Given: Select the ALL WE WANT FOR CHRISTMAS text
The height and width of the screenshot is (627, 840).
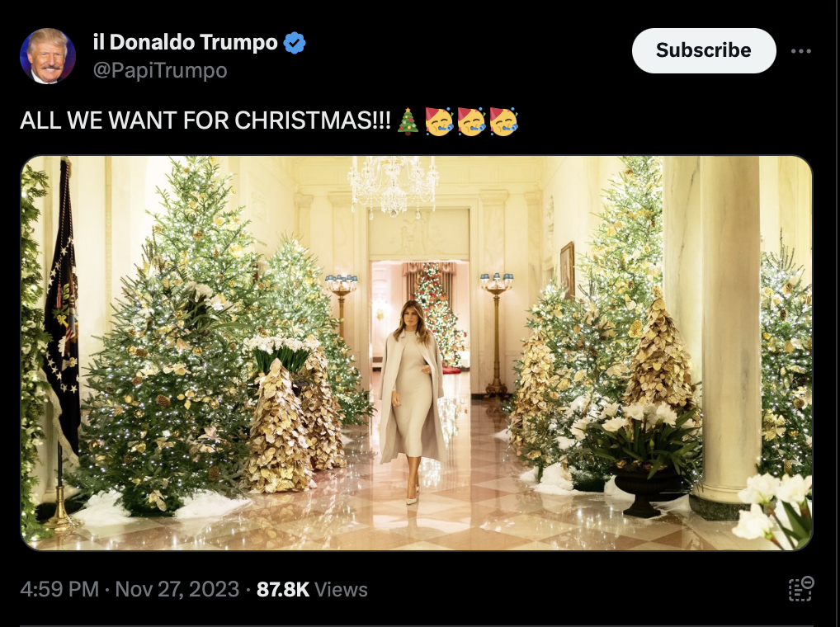Looking at the screenshot, I should point(205,120).
